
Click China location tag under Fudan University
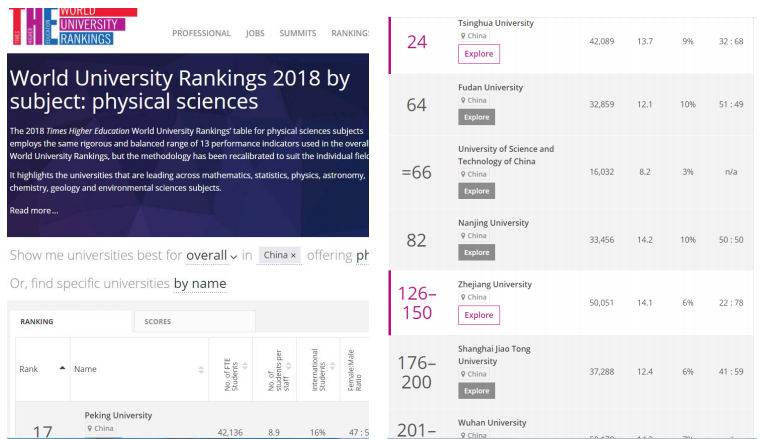click(474, 100)
